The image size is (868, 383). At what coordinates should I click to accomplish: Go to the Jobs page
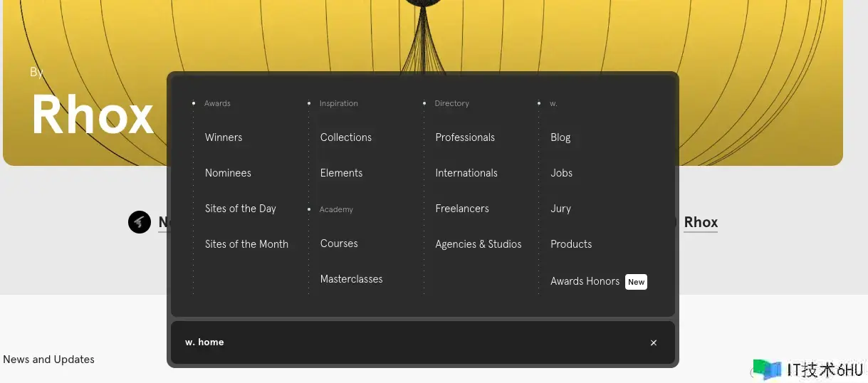[561, 173]
